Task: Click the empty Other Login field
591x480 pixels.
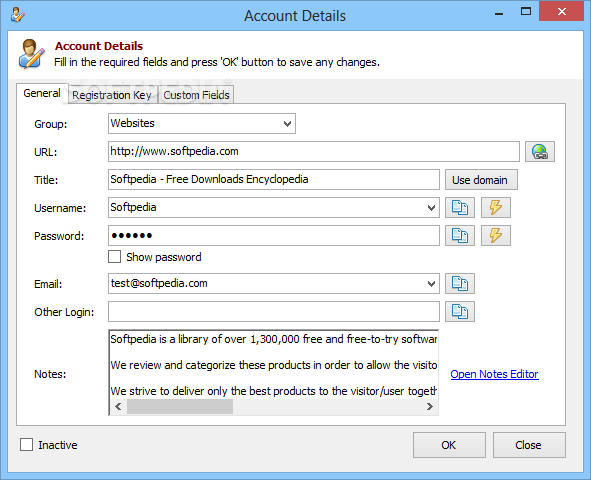Action: tap(274, 312)
